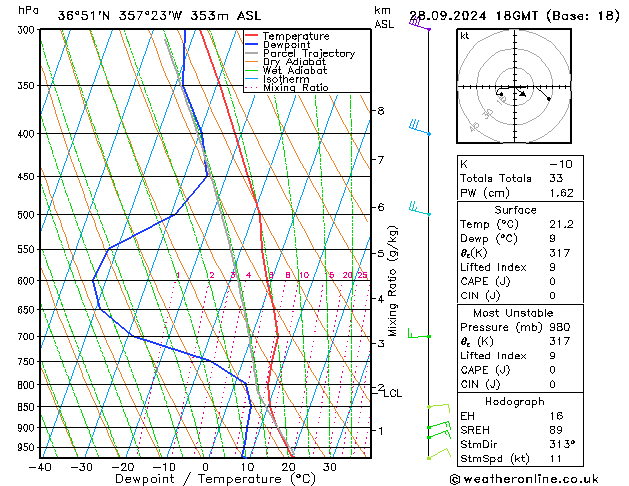Click the green wind barb at 700 hPa
The image size is (629, 486).
[419, 333]
